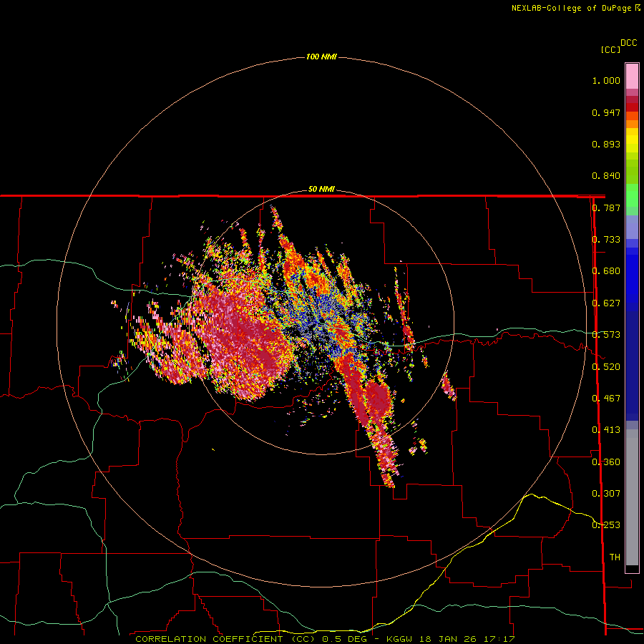Click the 0.573 legend value
This screenshot has height=644, width=644.
[606, 335]
